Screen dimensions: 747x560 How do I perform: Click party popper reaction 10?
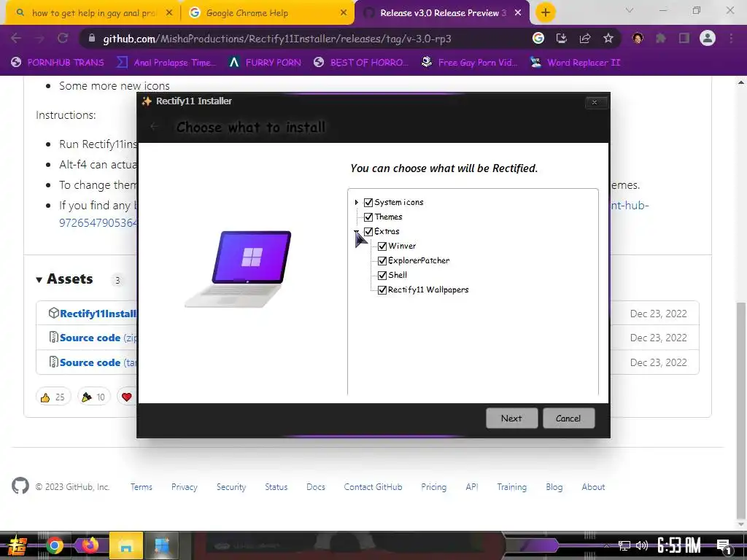click(94, 397)
